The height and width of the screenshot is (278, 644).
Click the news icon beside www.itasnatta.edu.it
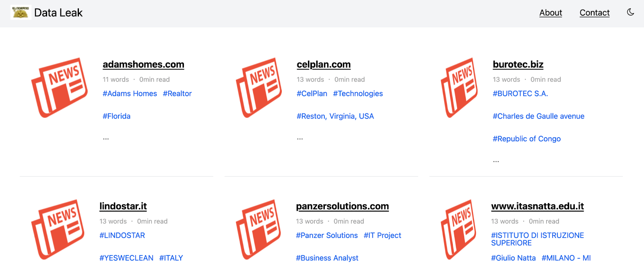[x=458, y=229]
